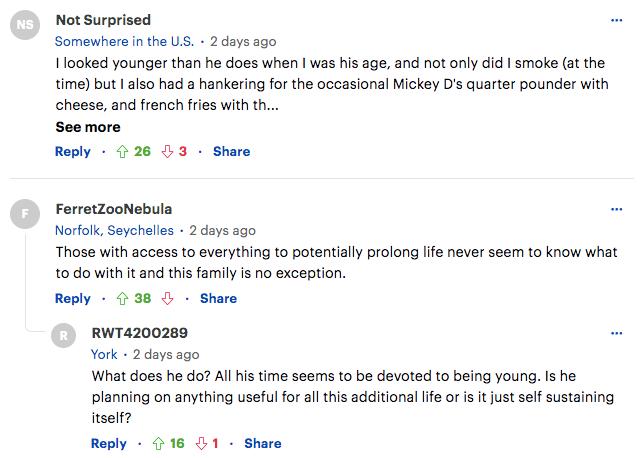
Task: Downvote FerretZooNebula's comment
Action: point(168,298)
